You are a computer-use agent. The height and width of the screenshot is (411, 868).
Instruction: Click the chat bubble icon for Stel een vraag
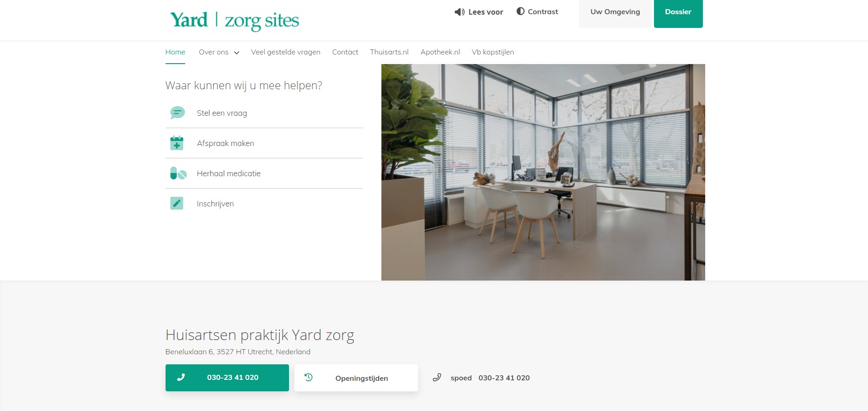177,113
